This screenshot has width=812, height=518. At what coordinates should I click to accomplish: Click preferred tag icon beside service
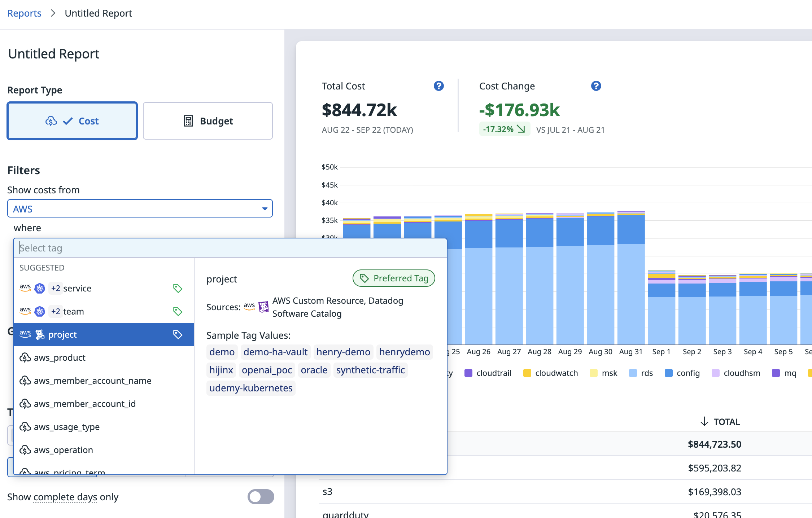pos(178,288)
